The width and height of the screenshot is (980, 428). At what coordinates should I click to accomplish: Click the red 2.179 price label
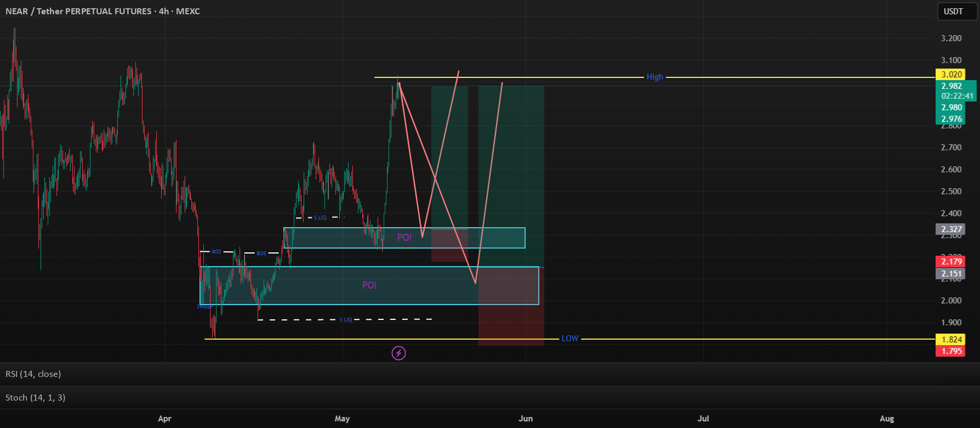[951, 262]
